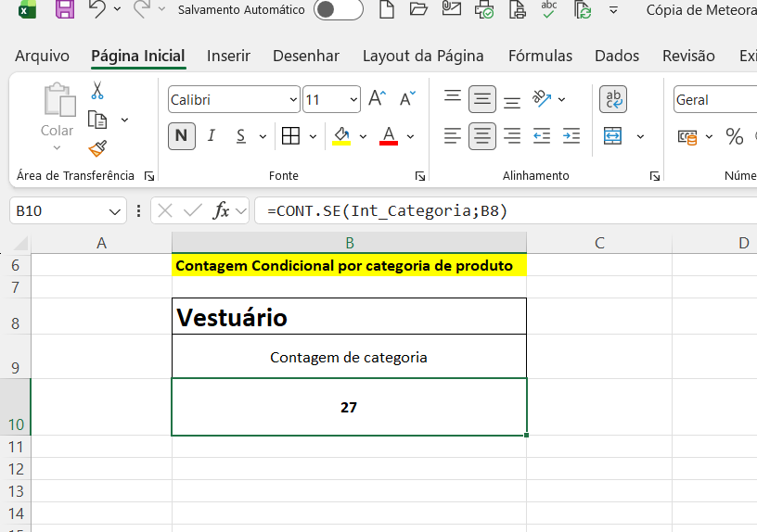Undo the last action
Screen dimensions: 757x532
point(97,9)
